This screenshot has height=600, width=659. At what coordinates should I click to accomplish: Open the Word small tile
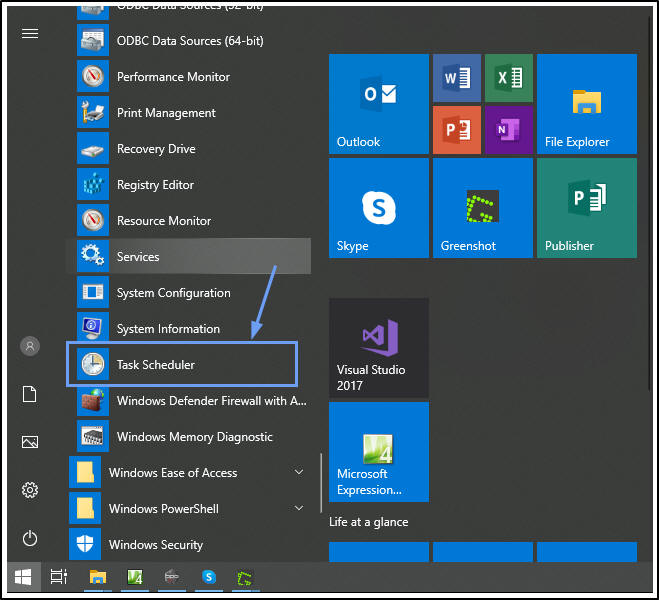[457, 78]
